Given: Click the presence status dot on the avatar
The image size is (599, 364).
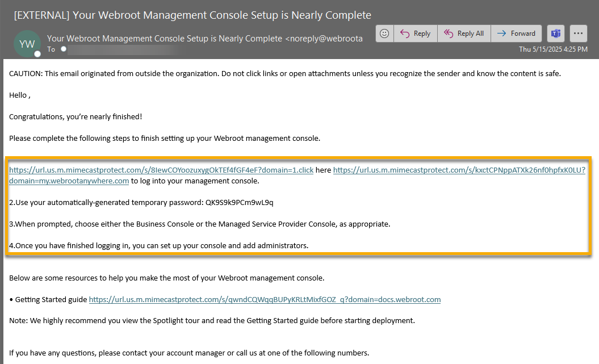Looking at the screenshot, I should click(37, 53).
